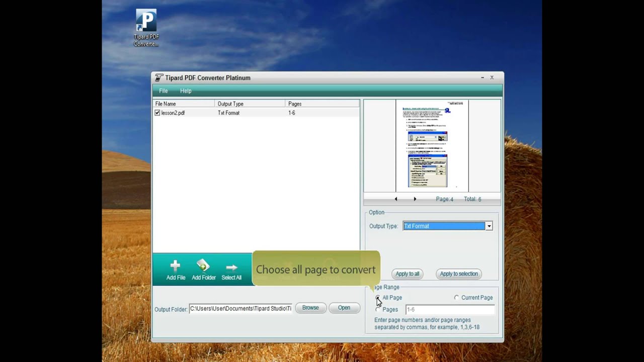This screenshot has width=644, height=362.
Task: Click the PDF page preview thumbnail
Action: pyautogui.click(x=432, y=146)
